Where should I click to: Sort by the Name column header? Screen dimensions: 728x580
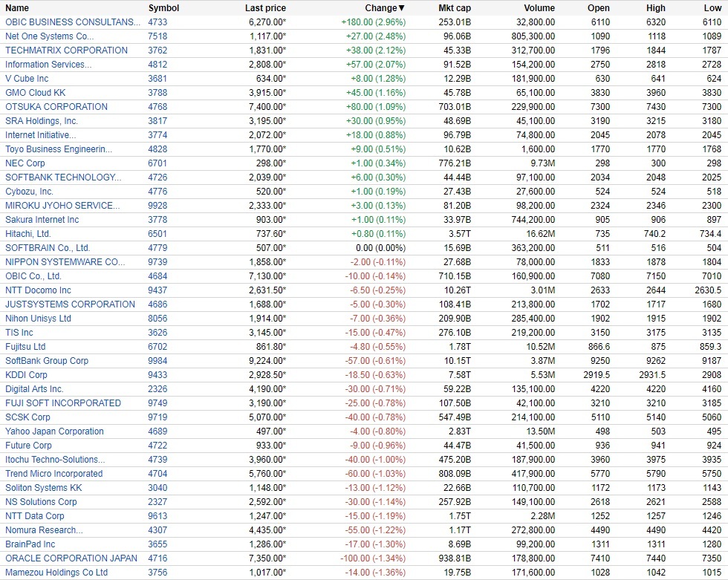click(x=17, y=8)
